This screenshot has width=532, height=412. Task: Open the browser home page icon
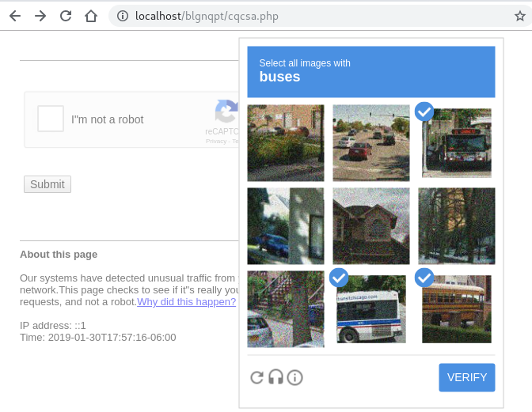tap(91, 16)
